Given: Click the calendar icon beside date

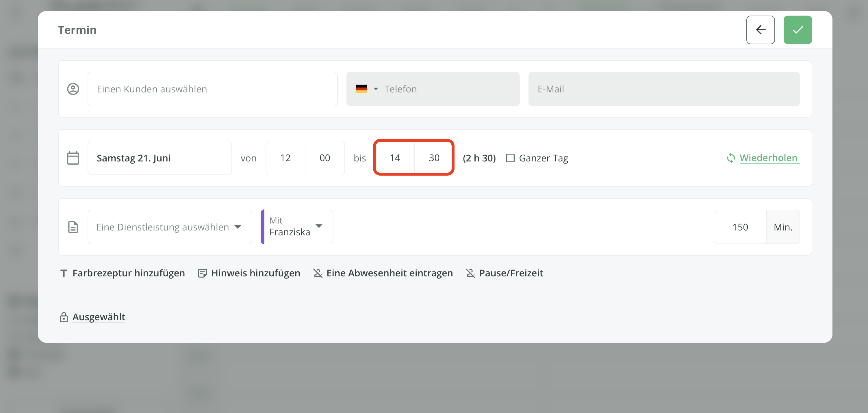Looking at the screenshot, I should click(x=73, y=158).
